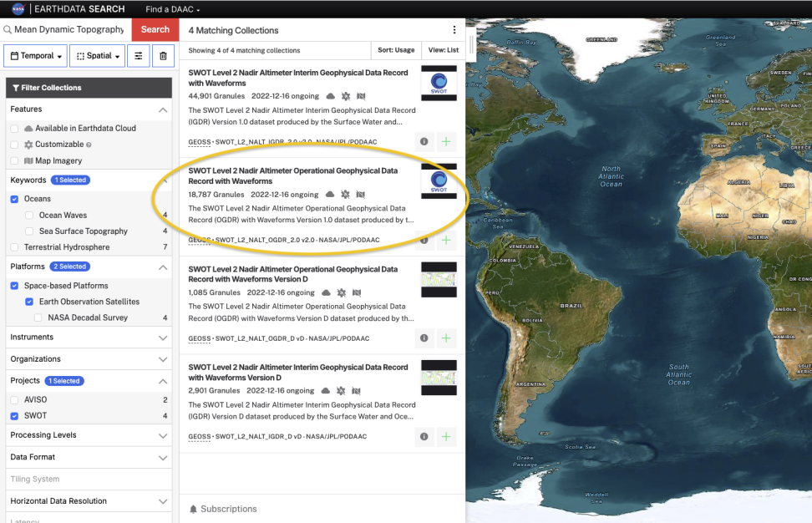Click info icon for SWOT_L2_NALT_IGDR_2.0
This screenshot has width=812, height=523.
[x=424, y=141]
